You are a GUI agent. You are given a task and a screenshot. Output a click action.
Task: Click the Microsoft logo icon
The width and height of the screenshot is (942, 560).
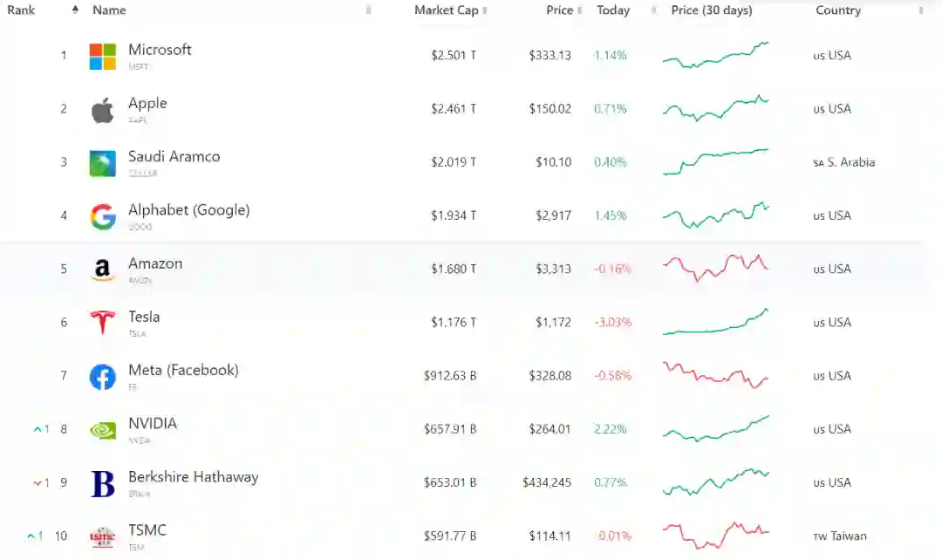(103, 57)
